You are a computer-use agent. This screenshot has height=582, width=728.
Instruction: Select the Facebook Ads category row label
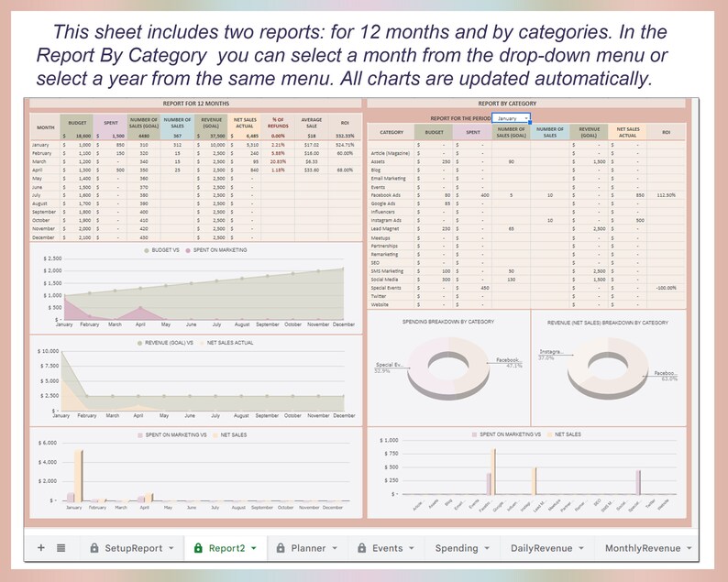[385, 195]
